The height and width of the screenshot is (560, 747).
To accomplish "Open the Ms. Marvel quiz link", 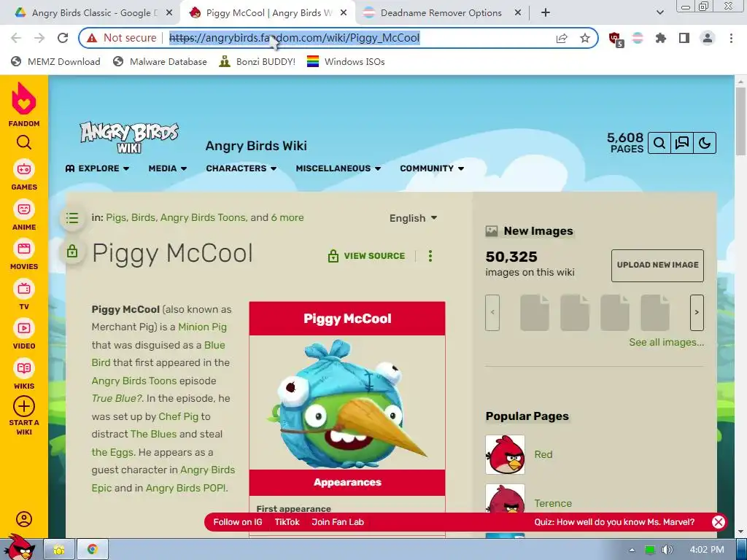I will [614, 522].
